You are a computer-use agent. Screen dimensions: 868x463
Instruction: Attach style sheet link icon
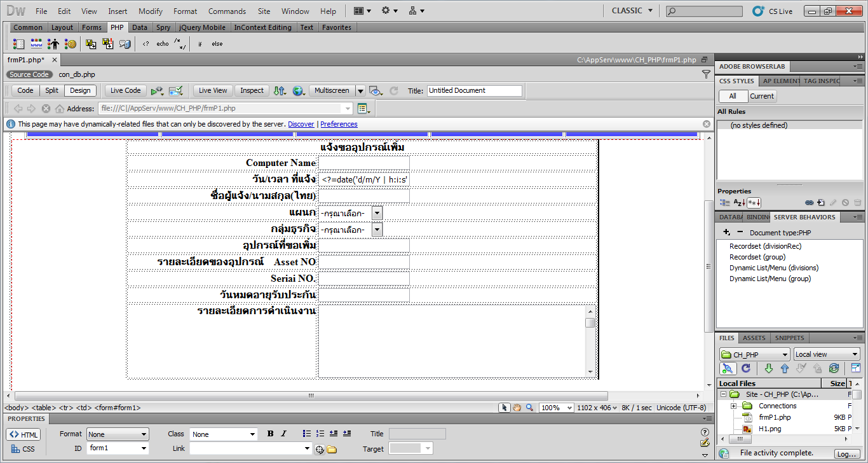[809, 203]
